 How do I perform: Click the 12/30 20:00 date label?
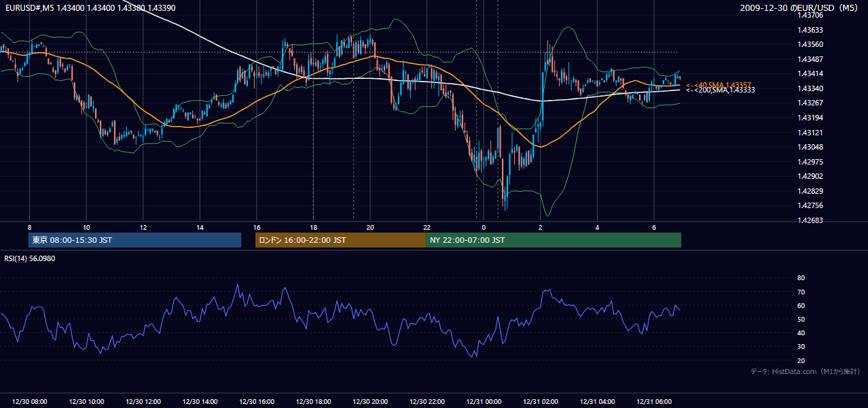tap(371, 402)
